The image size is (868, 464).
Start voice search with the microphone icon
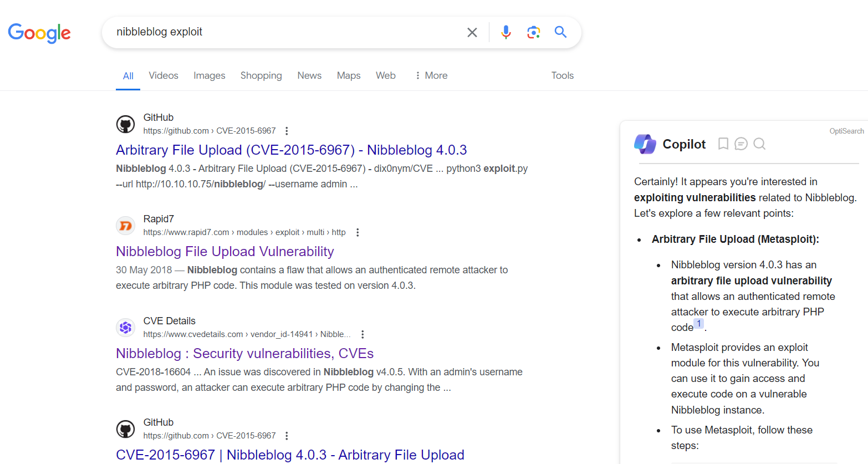tap(506, 32)
